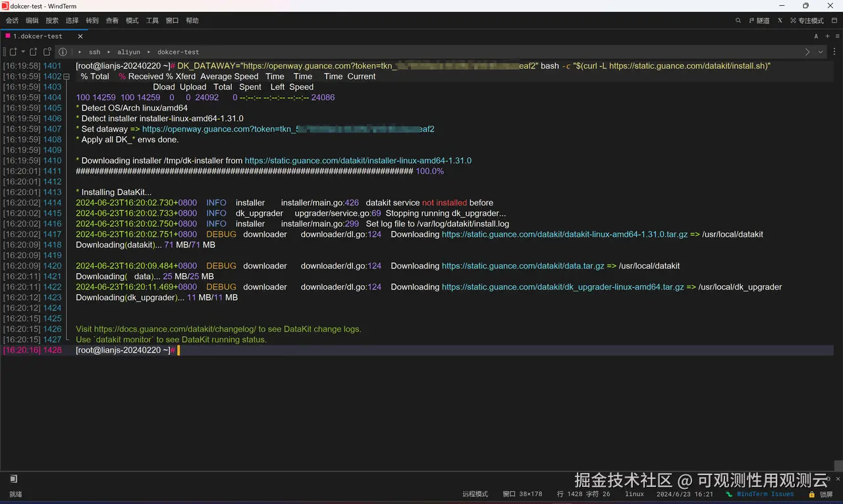Open the 隧道 tunnel tool

point(759,20)
